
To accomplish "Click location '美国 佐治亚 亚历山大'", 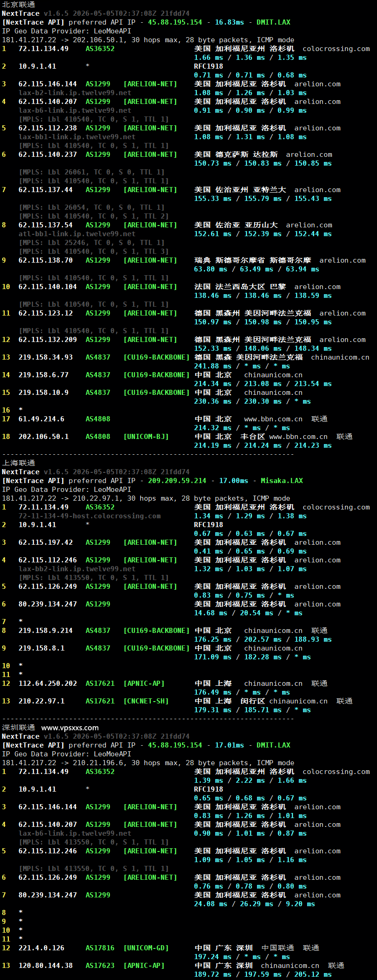I will pos(236,225).
